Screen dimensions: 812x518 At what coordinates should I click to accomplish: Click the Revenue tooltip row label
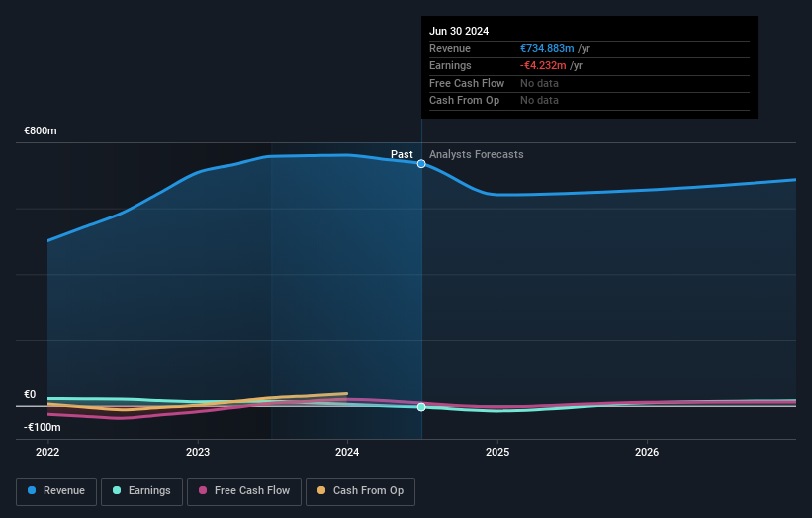coord(450,48)
